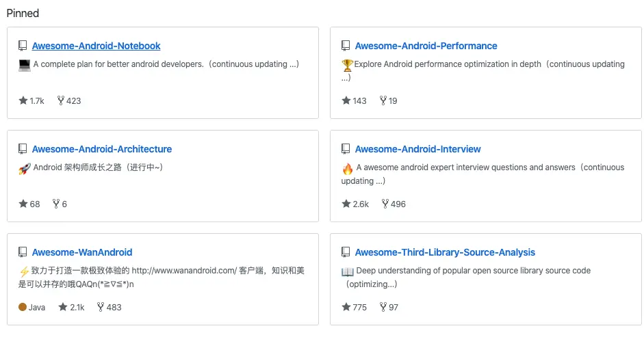Click star icon showing 1.7k stars
Image resolution: width=644 pixels, height=337 pixels.
[x=23, y=101]
